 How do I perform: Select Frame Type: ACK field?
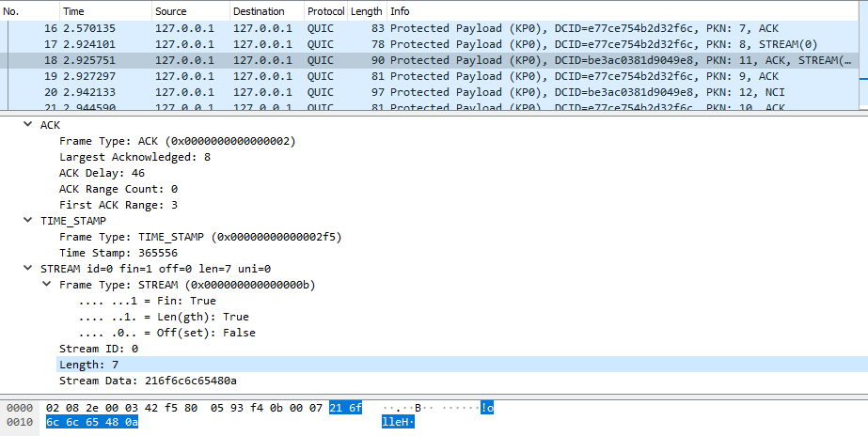[x=178, y=141]
